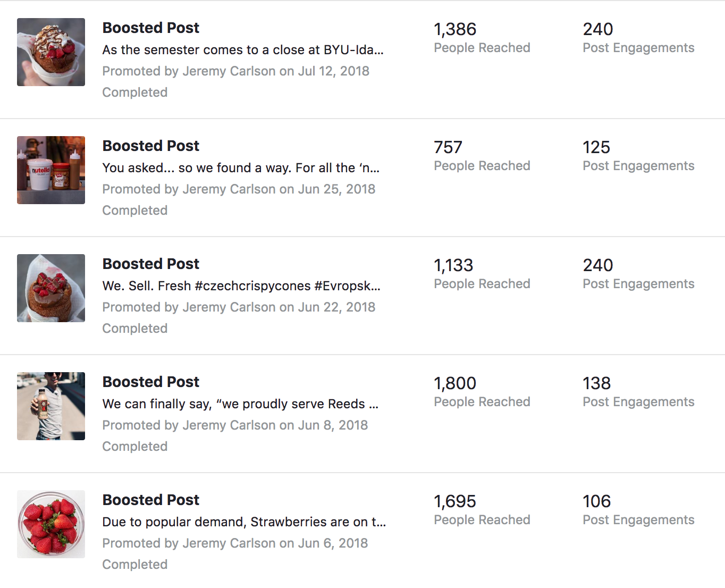
Task: Click the Completed status under Jun 25 post
Action: 135,211
